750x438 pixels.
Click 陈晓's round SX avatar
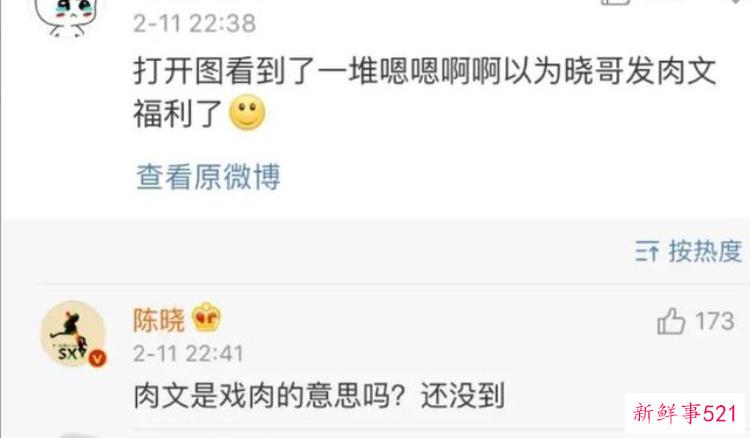pos(73,333)
